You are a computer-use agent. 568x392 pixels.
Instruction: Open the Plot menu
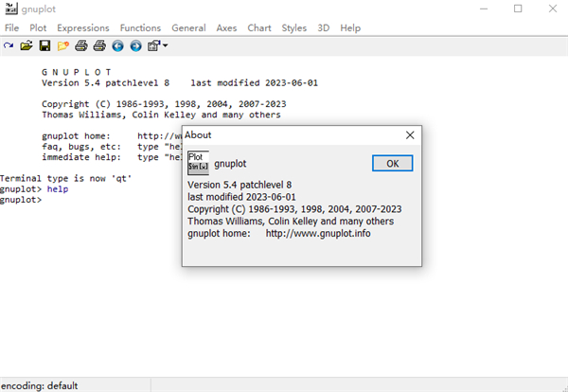point(38,27)
